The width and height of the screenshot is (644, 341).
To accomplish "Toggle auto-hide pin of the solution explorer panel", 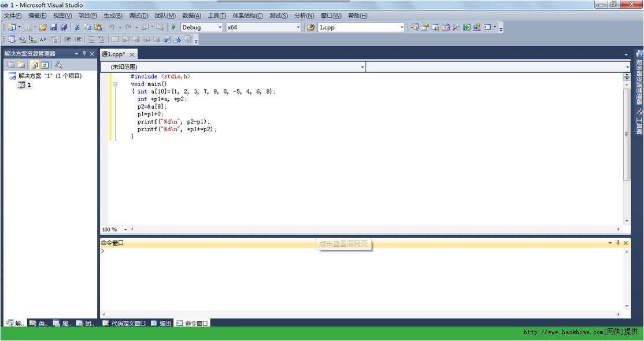I will click(84, 54).
